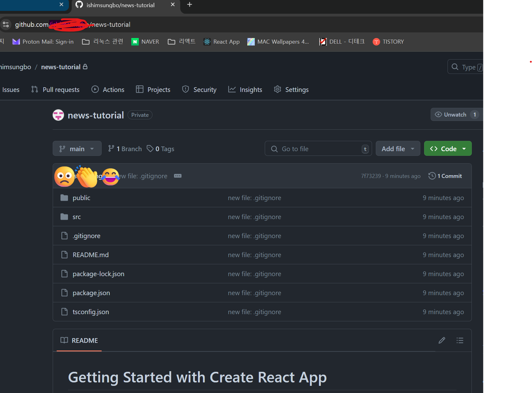Click the folder icon beside src
Viewport: 532px width, 393px height.
[x=64, y=217]
